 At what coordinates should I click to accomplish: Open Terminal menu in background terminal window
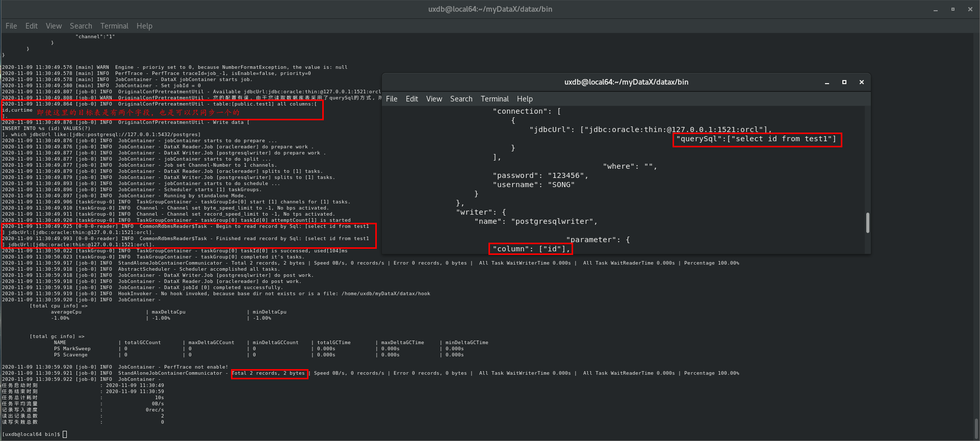point(114,26)
